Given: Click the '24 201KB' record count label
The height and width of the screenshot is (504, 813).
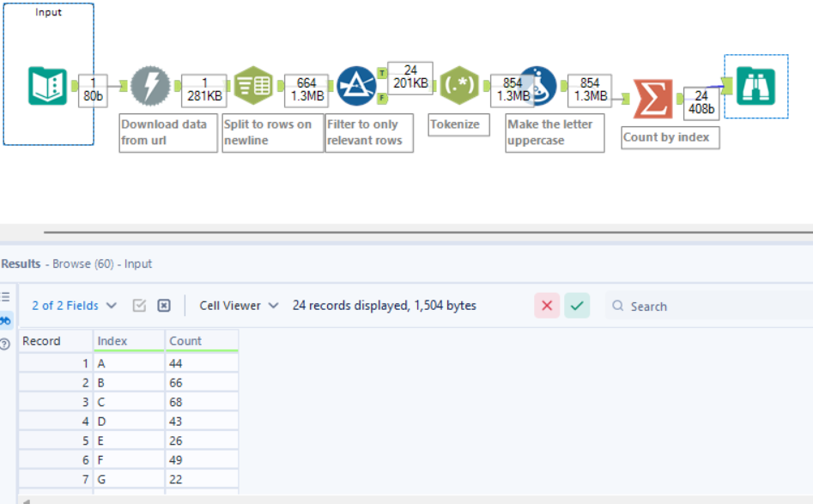Looking at the screenshot, I should tap(410, 76).
